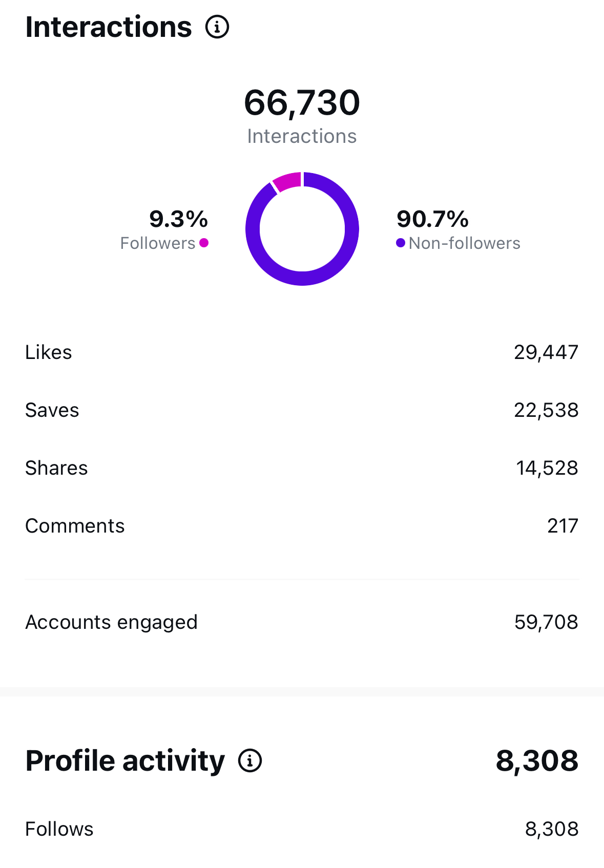
Task: Open the Likes row
Action: coord(302,352)
